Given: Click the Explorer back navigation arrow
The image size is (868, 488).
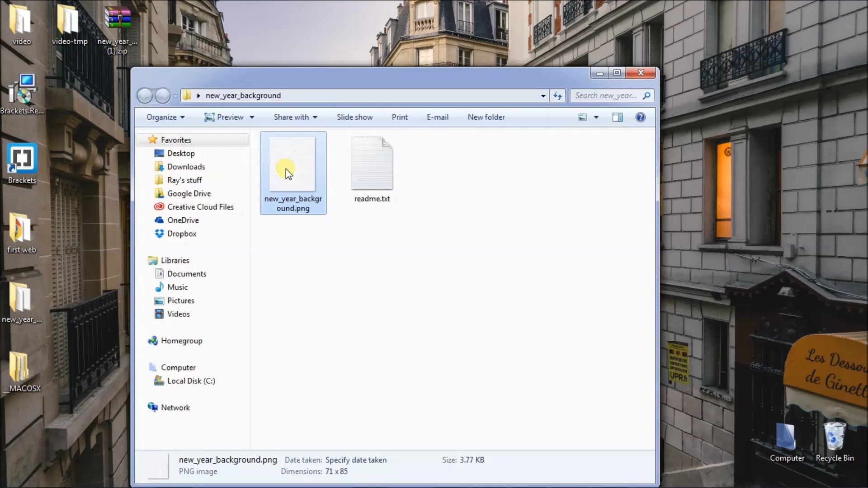Looking at the screenshot, I should pos(145,95).
